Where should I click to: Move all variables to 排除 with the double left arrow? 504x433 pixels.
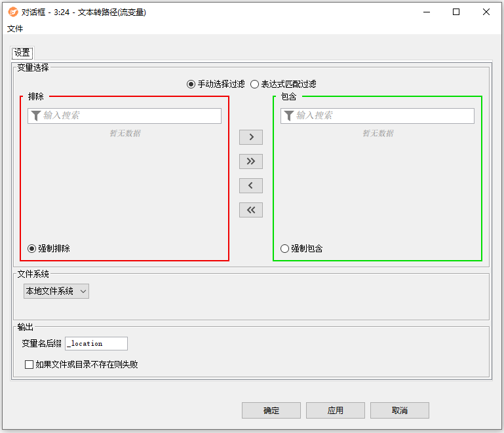tap(251, 210)
